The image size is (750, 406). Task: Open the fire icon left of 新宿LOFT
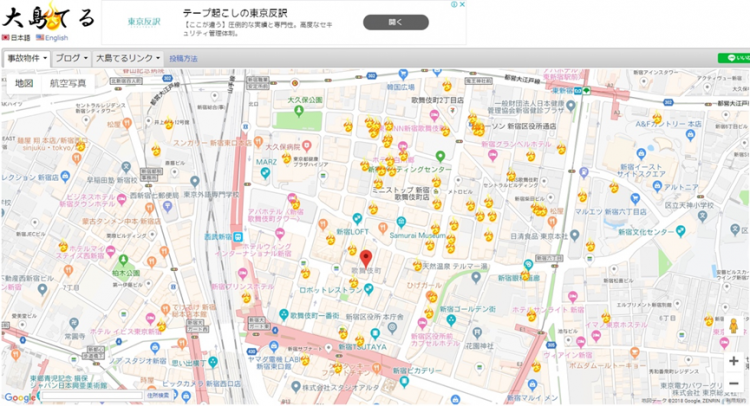click(x=331, y=238)
